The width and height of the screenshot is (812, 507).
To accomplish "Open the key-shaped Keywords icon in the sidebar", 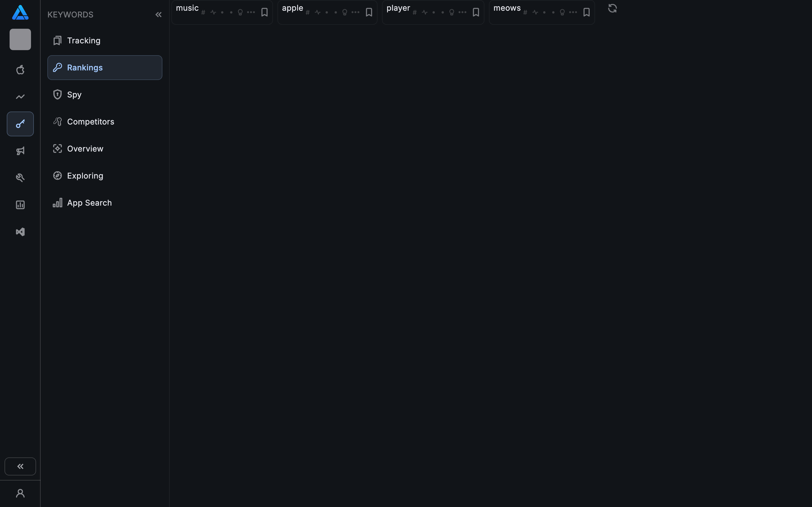I will [x=20, y=124].
